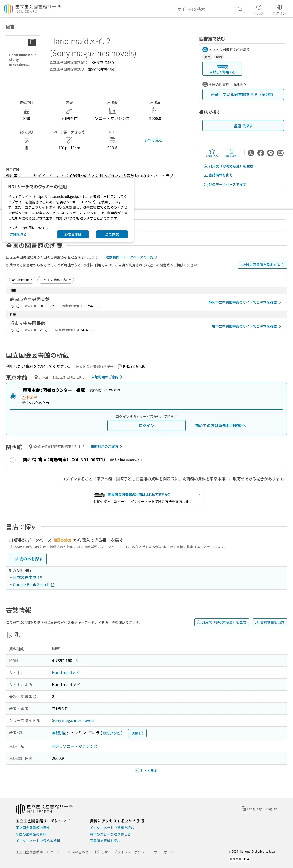Viewport: 293px width, 868px height.
Task: Choose 必要最小限 cookie option
Action: click(x=73, y=234)
